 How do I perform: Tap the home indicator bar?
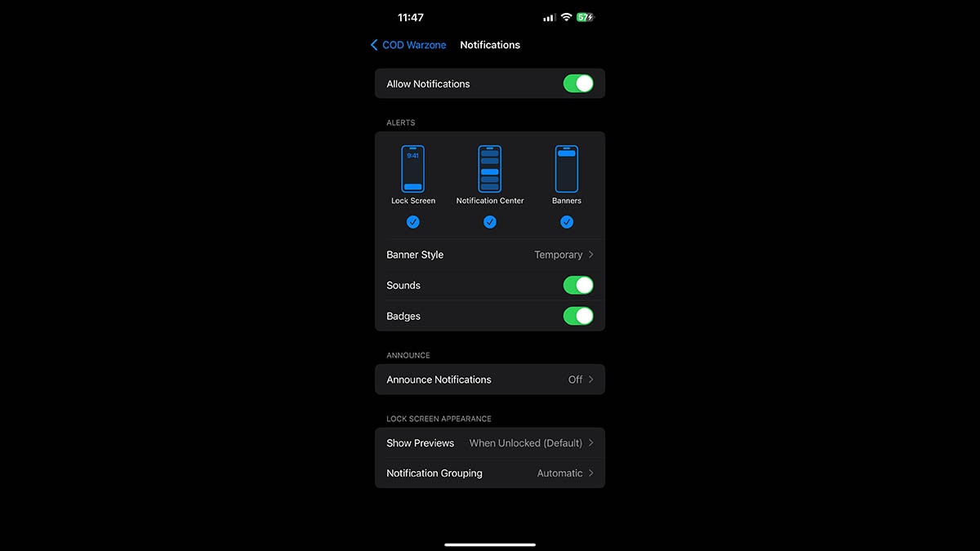(490, 544)
